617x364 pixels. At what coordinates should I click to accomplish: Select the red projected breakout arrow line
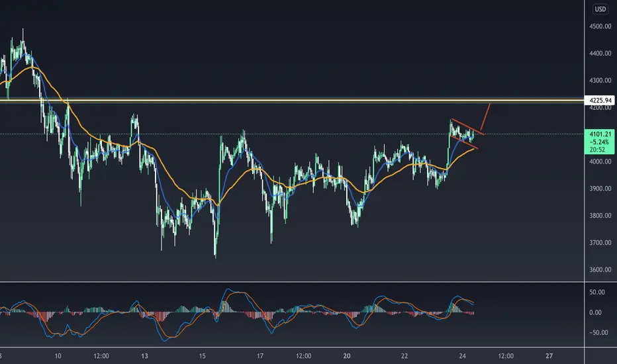(x=485, y=117)
